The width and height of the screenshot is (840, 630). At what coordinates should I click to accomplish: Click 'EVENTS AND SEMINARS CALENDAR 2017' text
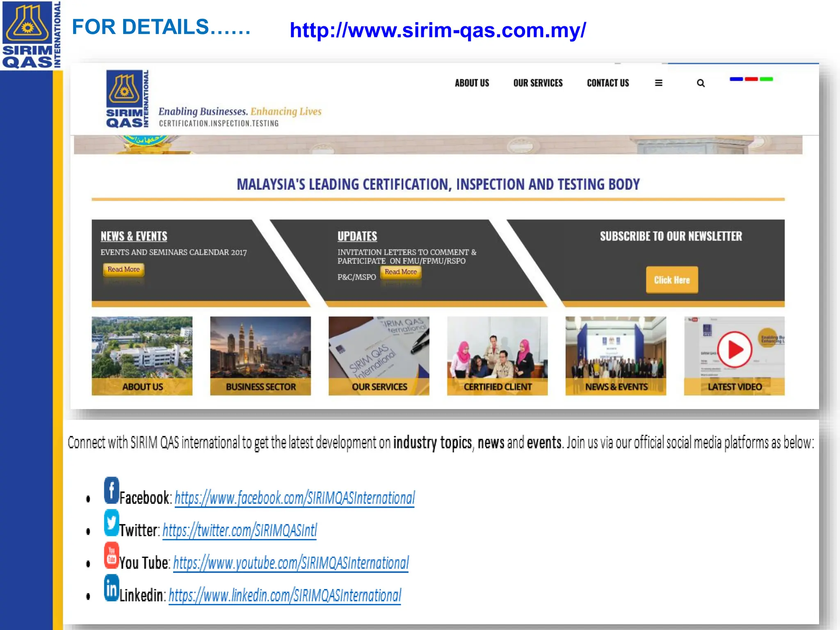click(x=173, y=252)
